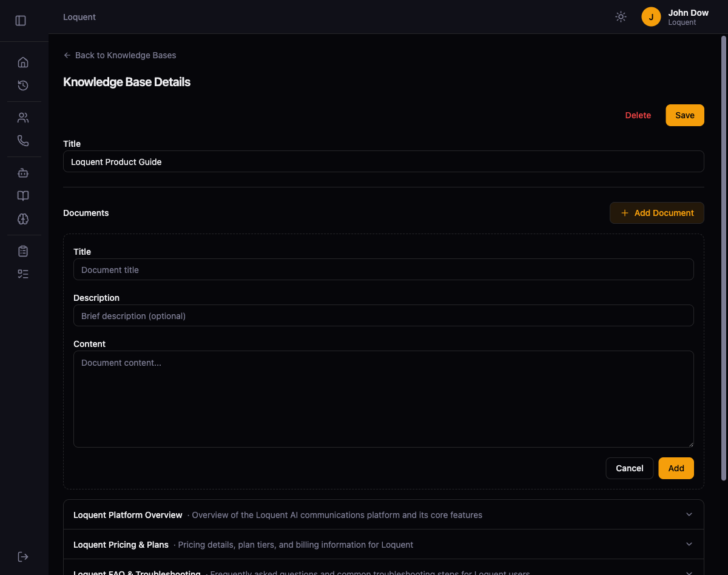Click into the Document title field

coord(383,270)
